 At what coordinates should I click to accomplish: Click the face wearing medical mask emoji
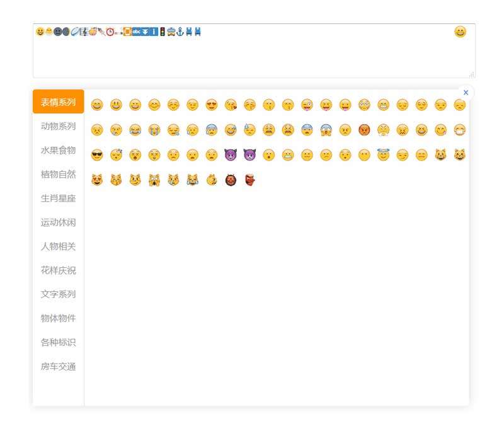tap(459, 130)
